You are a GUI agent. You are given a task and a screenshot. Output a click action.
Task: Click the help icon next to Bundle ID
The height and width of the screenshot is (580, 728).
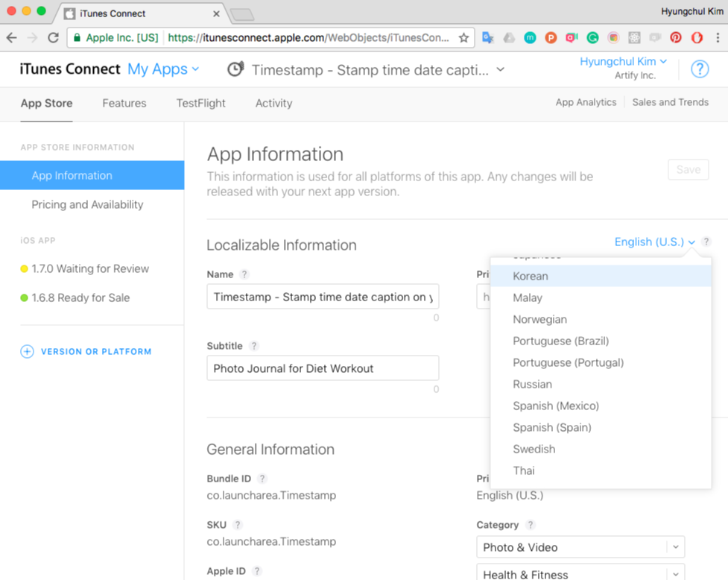[x=262, y=479]
